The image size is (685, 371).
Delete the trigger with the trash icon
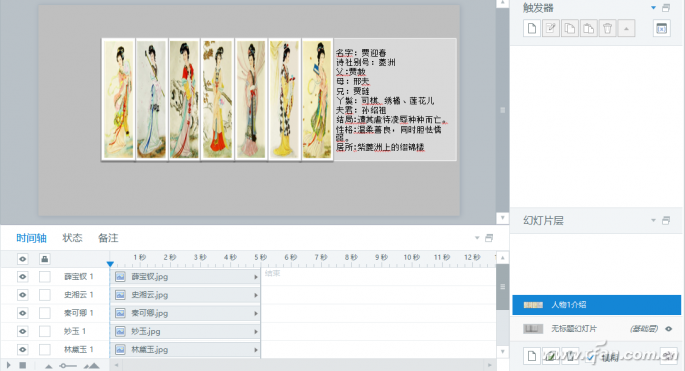point(607,29)
